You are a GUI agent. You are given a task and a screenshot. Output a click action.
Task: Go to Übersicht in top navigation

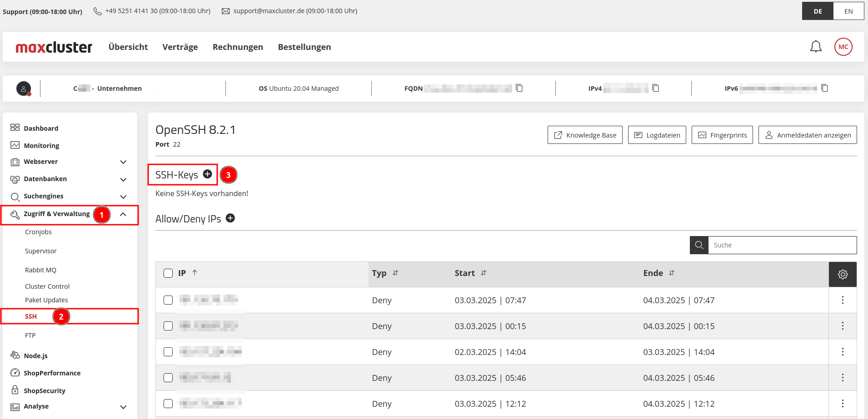128,47
